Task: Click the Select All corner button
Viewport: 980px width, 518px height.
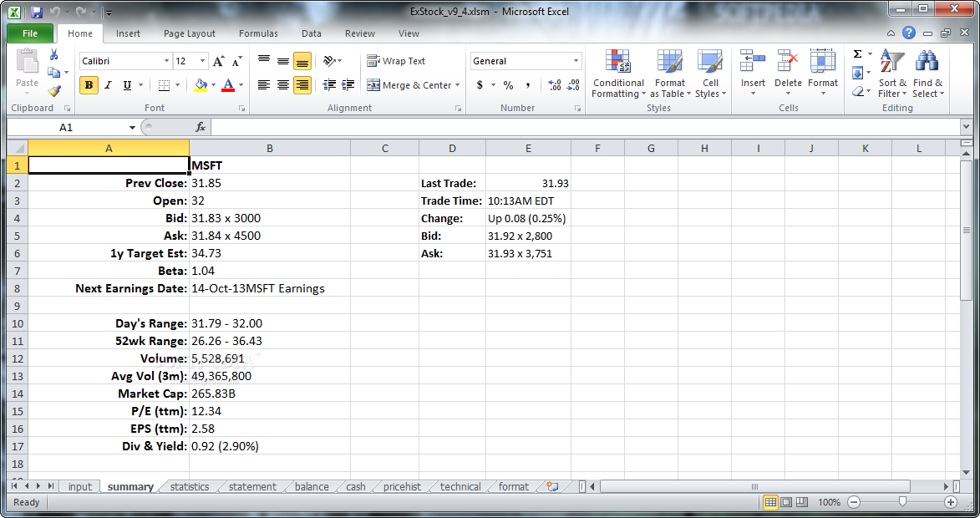Action: 18,148
